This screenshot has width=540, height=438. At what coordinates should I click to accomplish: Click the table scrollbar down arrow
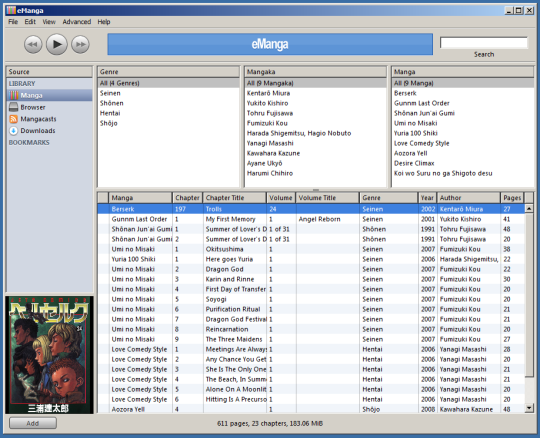click(x=529, y=408)
